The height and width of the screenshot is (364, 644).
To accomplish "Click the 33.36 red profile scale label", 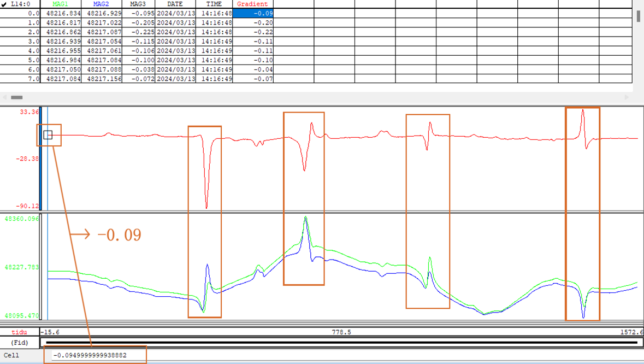I will pyautogui.click(x=29, y=112).
